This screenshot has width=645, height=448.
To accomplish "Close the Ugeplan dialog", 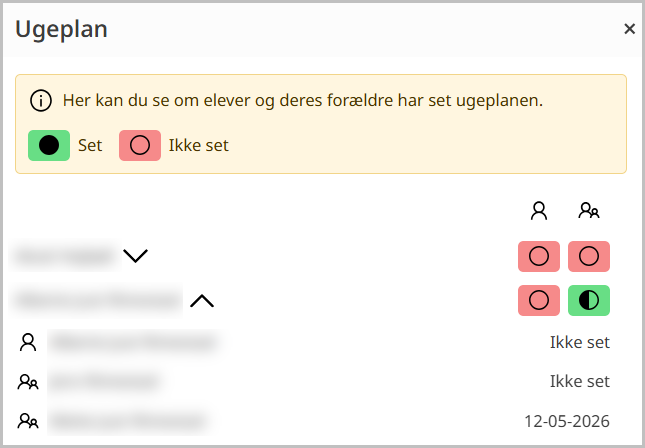I will (x=629, y=29).
